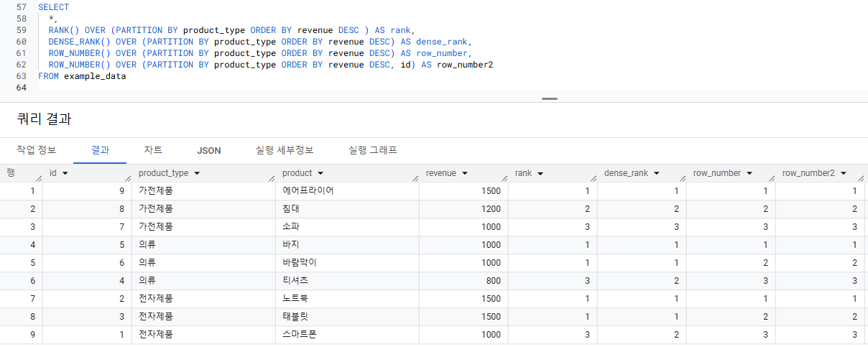Click 의류 in the 티셔츠 row

tap(147, 281)
